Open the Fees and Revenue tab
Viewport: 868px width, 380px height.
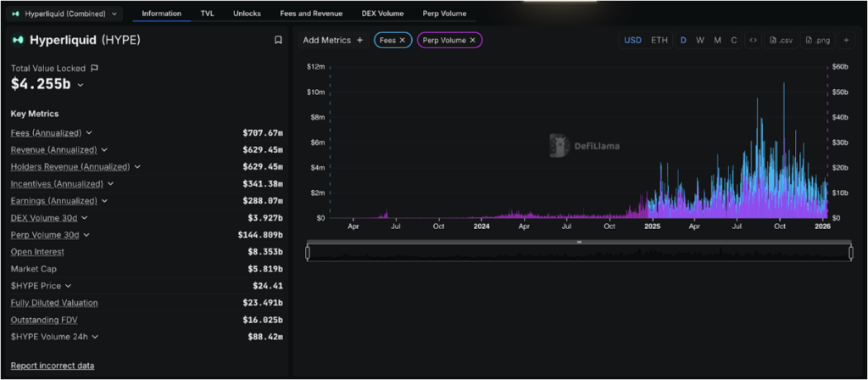click(311, 14)
